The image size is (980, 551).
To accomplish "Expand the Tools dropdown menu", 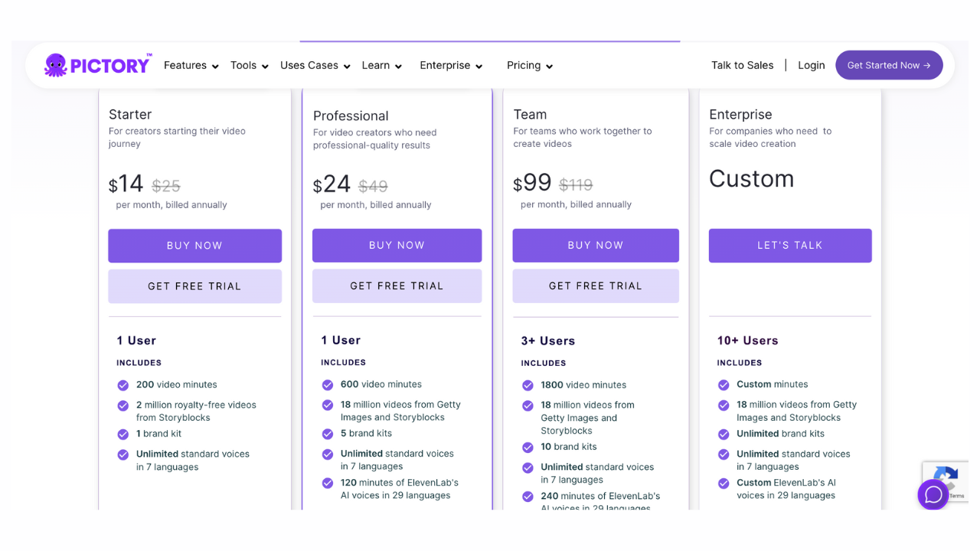I will [249, 66].
